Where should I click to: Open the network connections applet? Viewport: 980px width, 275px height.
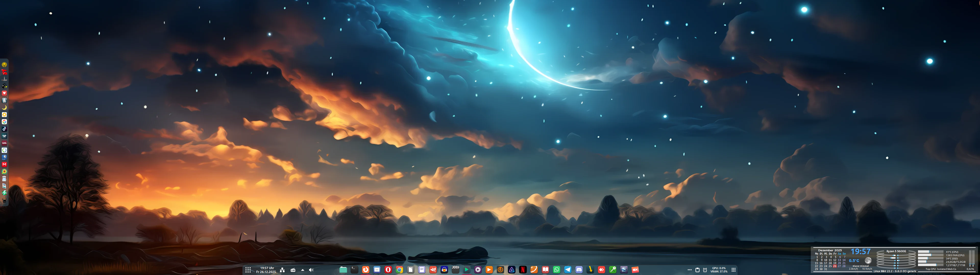click(x=282, y=270)
